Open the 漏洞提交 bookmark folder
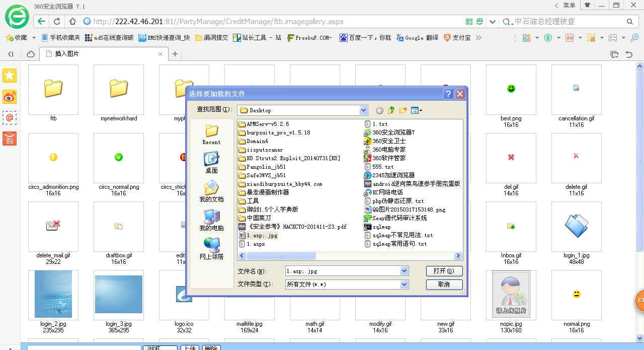 (212, 38)
